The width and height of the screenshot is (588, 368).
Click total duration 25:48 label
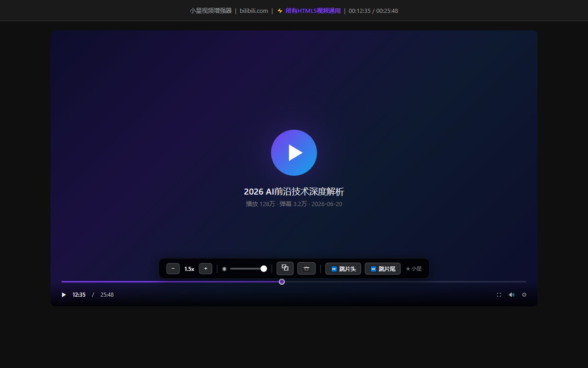click(107, 295)
